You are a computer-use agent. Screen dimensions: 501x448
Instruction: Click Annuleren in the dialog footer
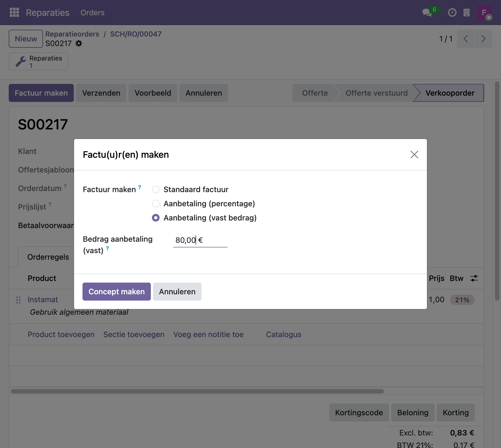pos(177,292)
